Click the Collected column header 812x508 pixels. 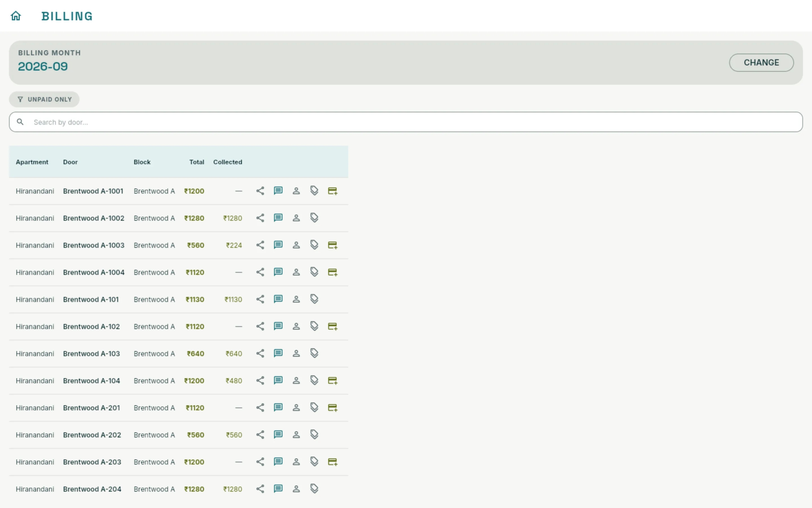click(x=228, y=162)
